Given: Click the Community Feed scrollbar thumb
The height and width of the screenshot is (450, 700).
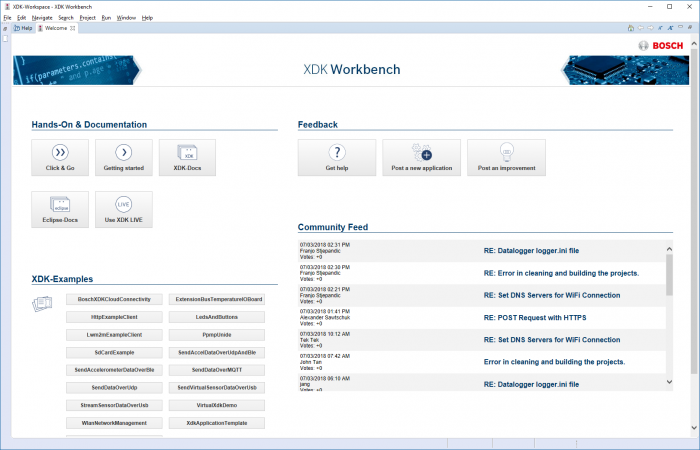Looking at the screenshot, I should [x=669, y=275].
